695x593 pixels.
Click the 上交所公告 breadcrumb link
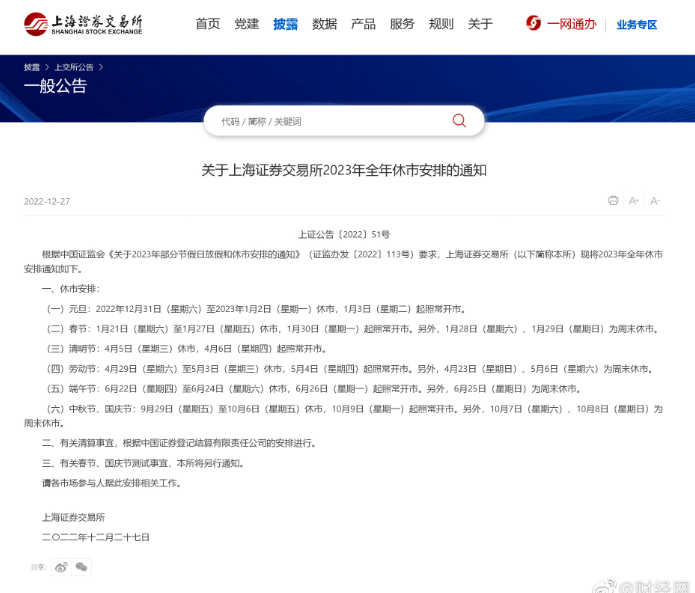pyautogui.click(x=74, y=67)
